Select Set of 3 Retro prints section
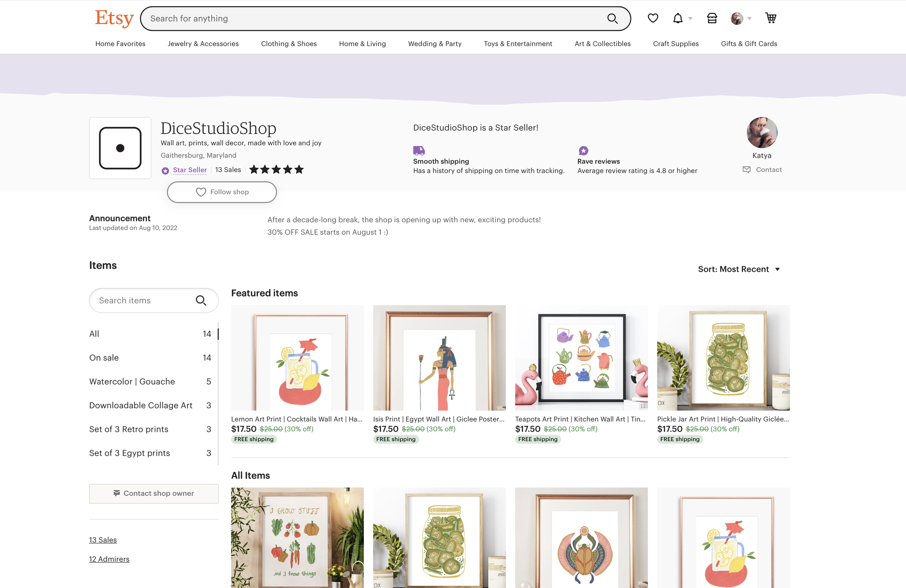Screen dimensions: 906x588 point(150,429)
